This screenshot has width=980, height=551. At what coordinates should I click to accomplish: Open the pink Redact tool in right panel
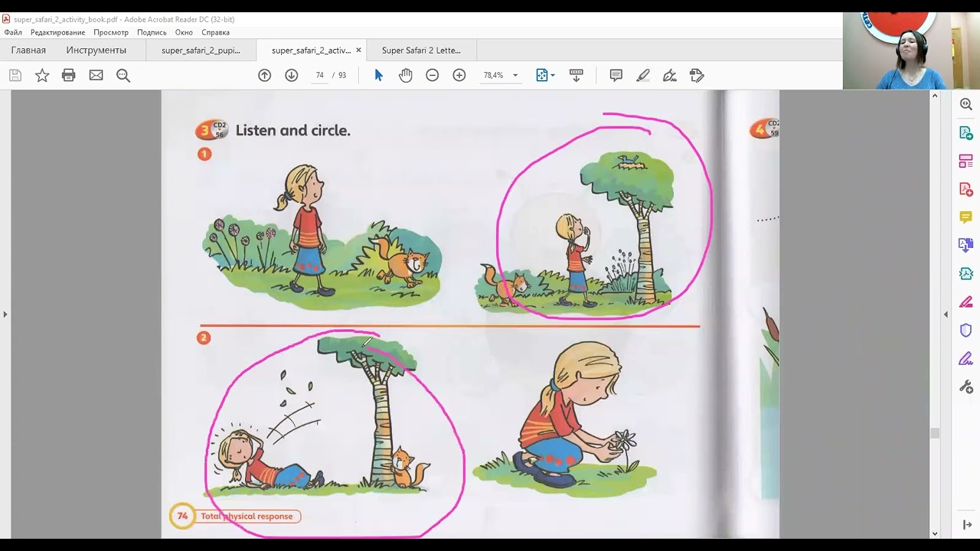tap(966, 302)
